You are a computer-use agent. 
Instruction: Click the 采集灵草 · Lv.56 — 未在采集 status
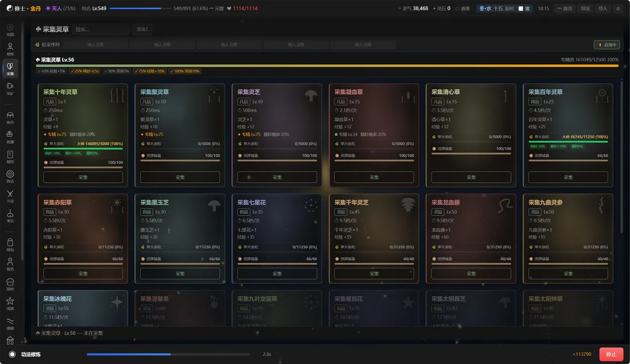pos(69,333)
